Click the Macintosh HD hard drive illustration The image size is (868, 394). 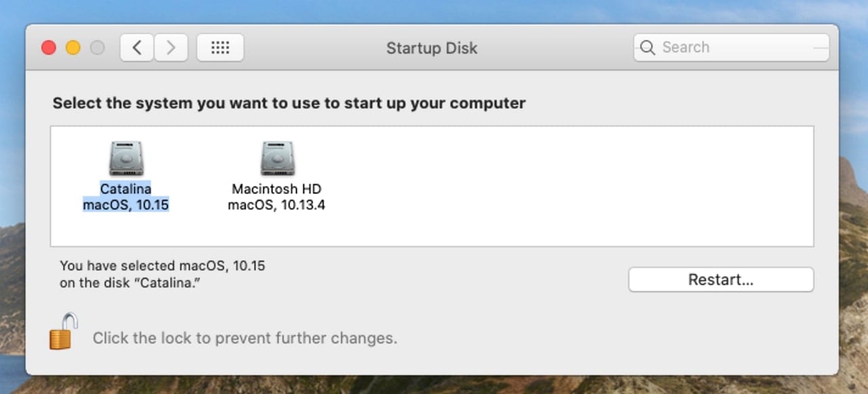click(277, 157)
